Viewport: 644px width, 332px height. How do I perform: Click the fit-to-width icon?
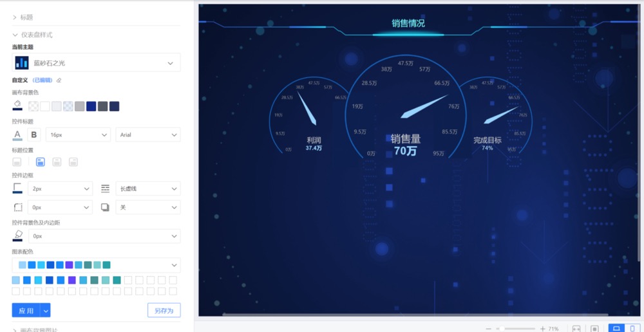coord(576,329)
